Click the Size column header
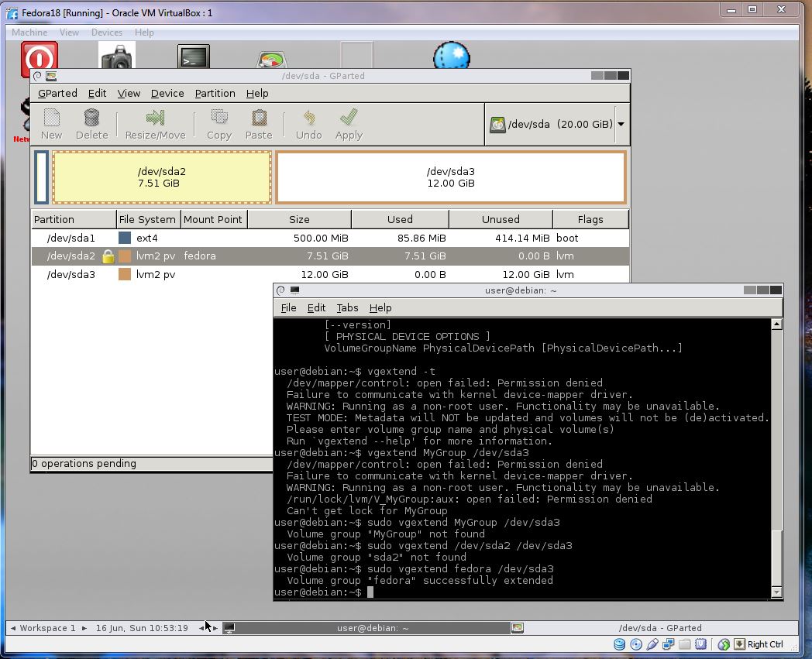Screen dimensions: 812x659 click(x=299, y=219)
